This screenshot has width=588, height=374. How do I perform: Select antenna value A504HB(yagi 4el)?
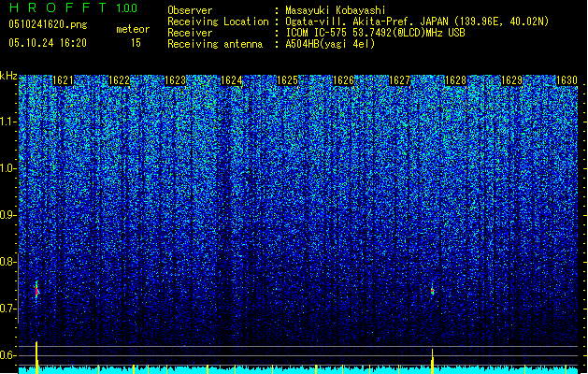(330, 44)
